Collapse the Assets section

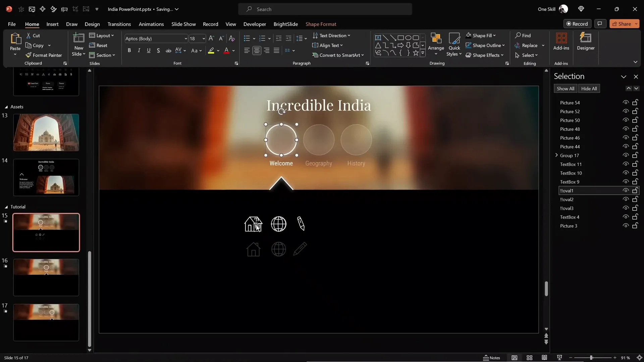pyautogui.click(x=6, y=107)
